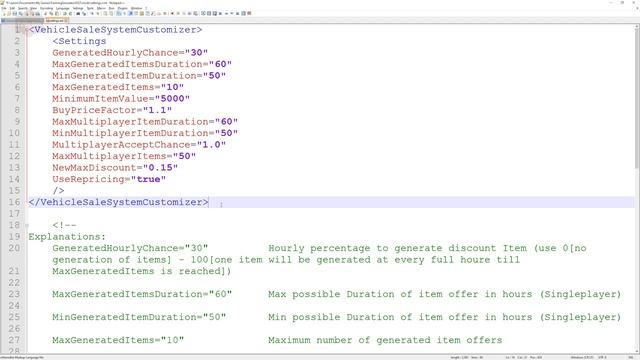Click the Playback macro icon
The image size is (640, 360).
[184, 13]
